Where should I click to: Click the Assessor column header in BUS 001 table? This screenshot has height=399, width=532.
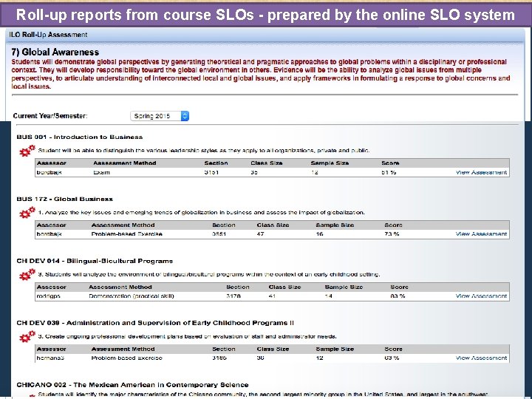tap(52, 163)
